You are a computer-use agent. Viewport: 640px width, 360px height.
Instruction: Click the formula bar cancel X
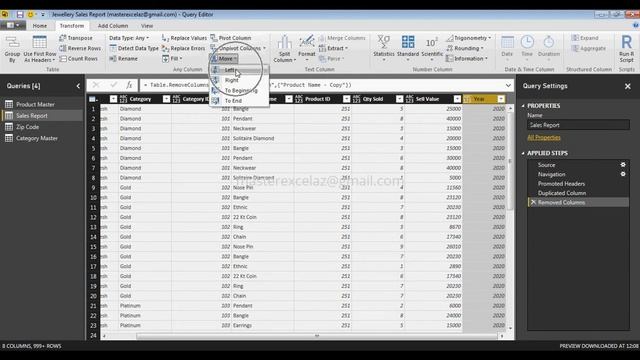pyautogui.click(x=96, y=85)
